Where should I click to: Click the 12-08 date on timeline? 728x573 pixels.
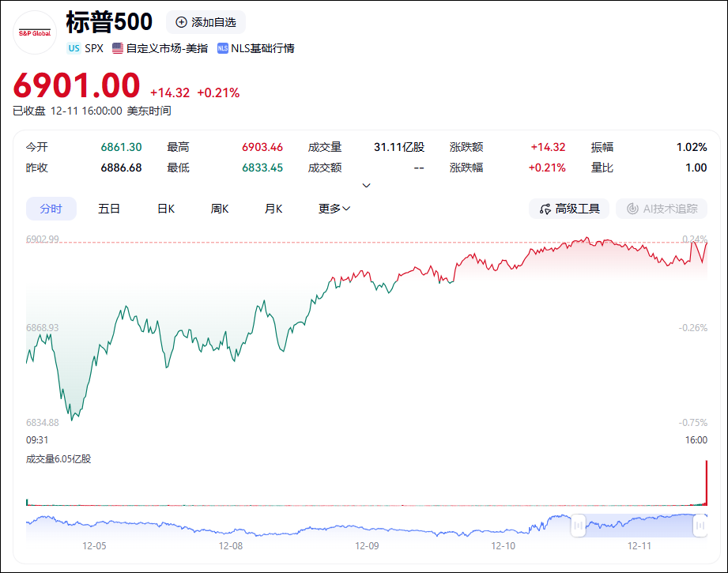click(x=231, y=546)
